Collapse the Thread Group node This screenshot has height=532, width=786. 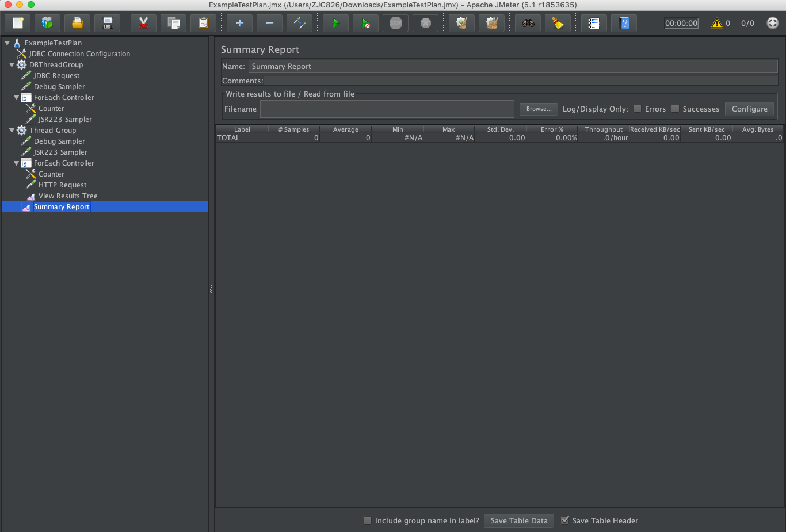(12, 130)
